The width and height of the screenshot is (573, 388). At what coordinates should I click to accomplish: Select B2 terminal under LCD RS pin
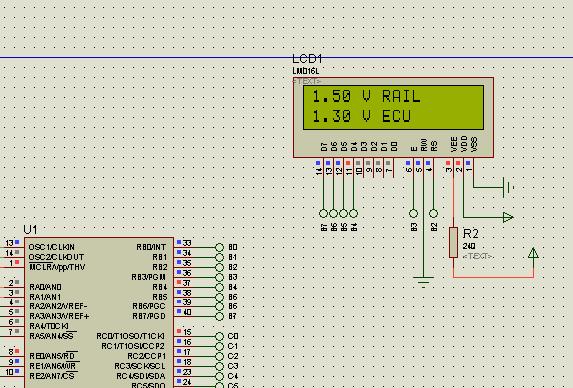tap(433, 213)
